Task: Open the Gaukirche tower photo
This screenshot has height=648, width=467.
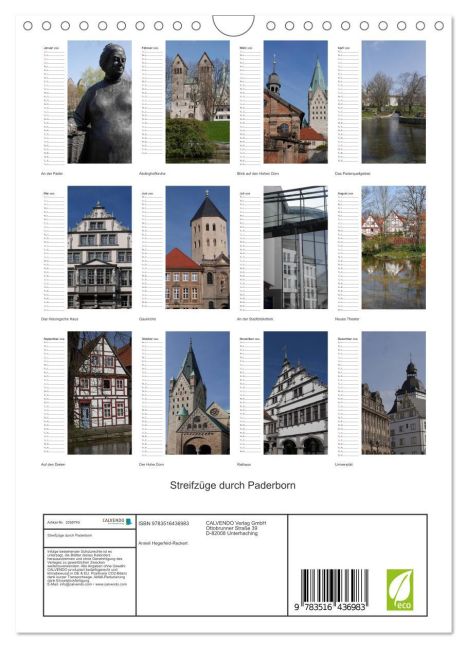Action: pos(198,247)
